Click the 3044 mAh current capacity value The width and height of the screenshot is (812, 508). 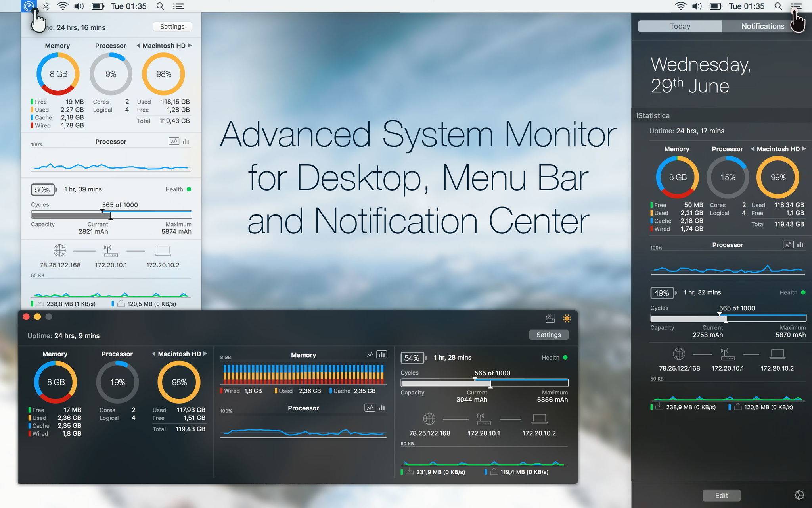pos(472,400)
